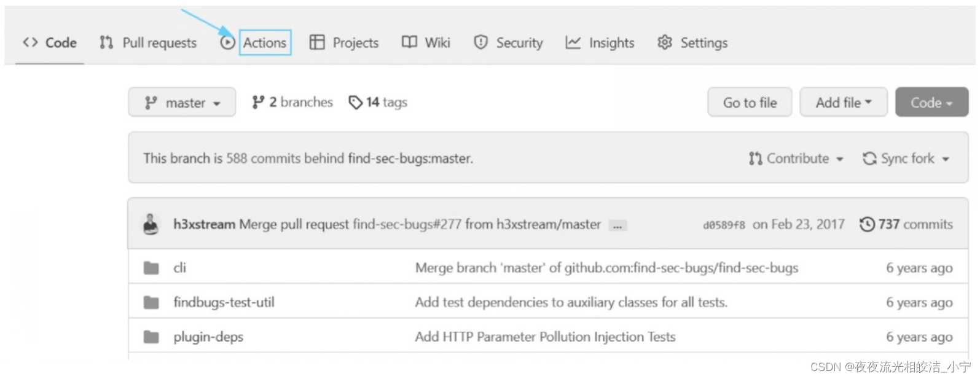The width and height of the screenshot is (980, 379).
Task: Open repository Settings tab
Action: point(692,42)
